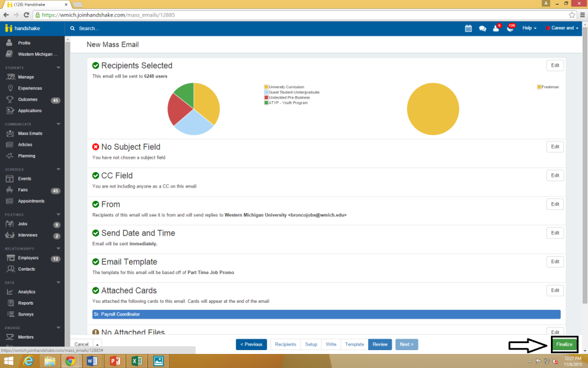Screen dimensions: 588x368
Task: Open the messages chat bubble icon
Action: click(x=483, y=29)
